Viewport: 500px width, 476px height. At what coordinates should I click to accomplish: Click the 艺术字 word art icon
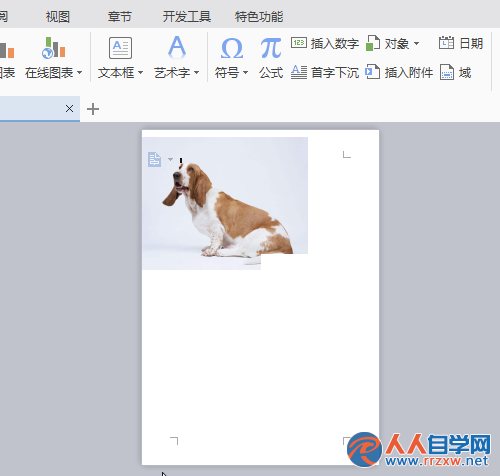pos(177,47)
